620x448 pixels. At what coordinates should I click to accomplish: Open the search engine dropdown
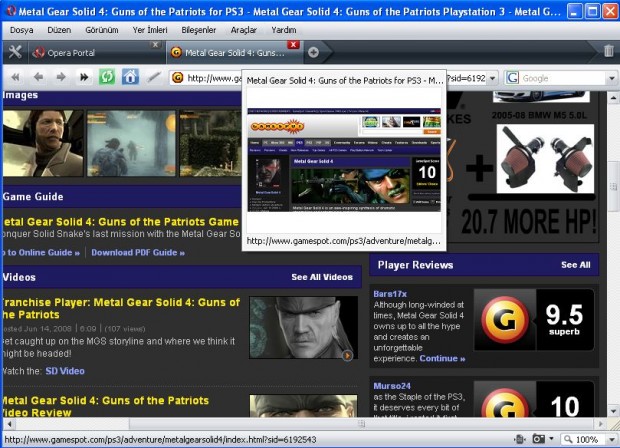tap(612, 78)
